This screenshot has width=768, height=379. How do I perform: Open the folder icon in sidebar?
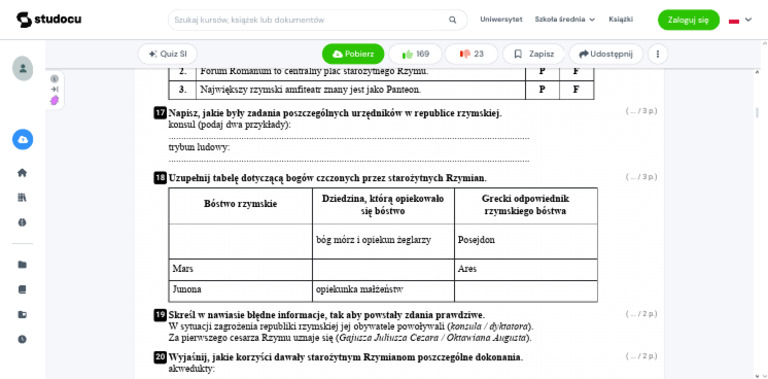click(22, 264)
